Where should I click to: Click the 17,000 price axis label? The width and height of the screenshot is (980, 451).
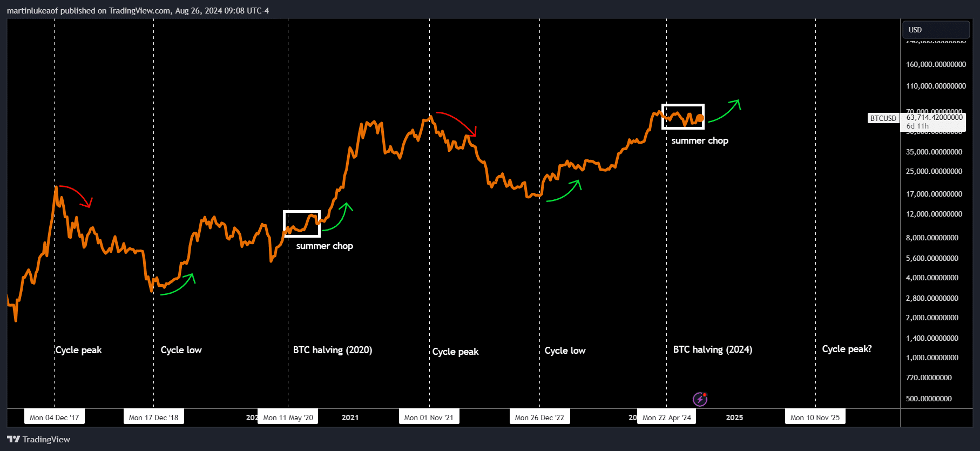click(934, 194)
